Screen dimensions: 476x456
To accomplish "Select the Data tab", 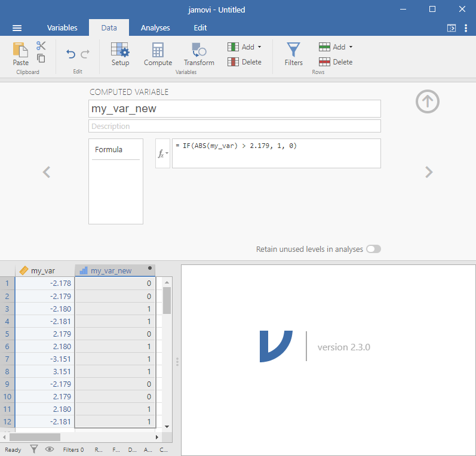I will point(109,27).
